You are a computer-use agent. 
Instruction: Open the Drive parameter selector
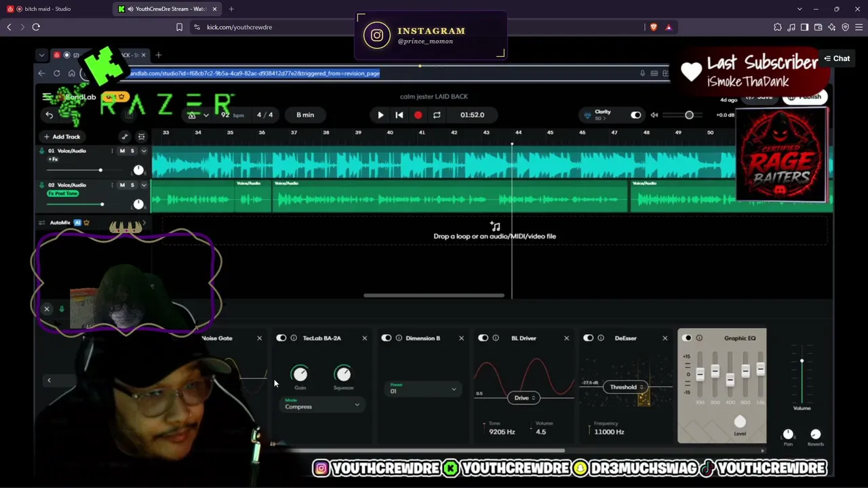click(524, 398)
